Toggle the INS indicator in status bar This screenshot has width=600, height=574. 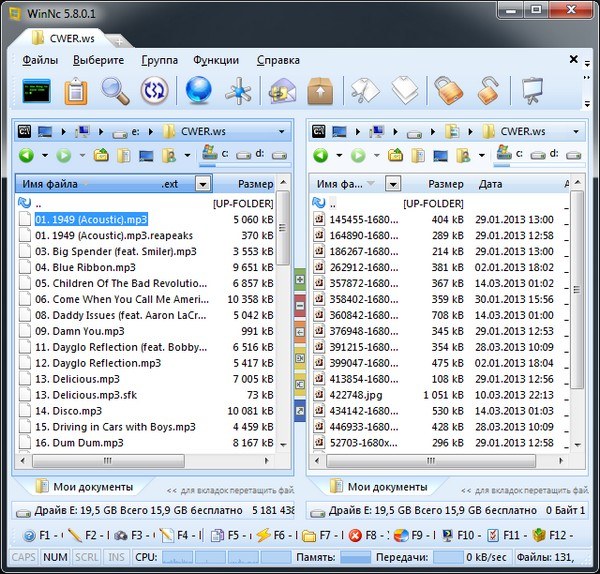(117, 557)
